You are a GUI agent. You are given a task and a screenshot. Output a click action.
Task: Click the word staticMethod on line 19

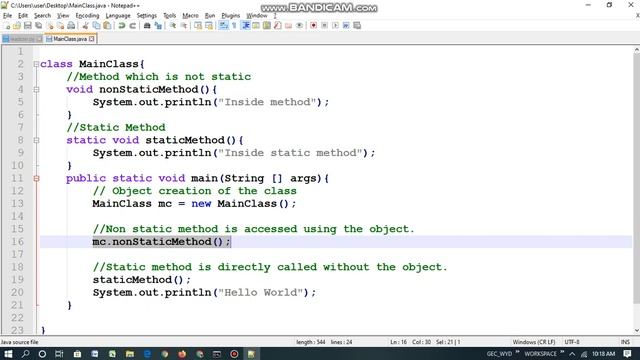[132, 280]
